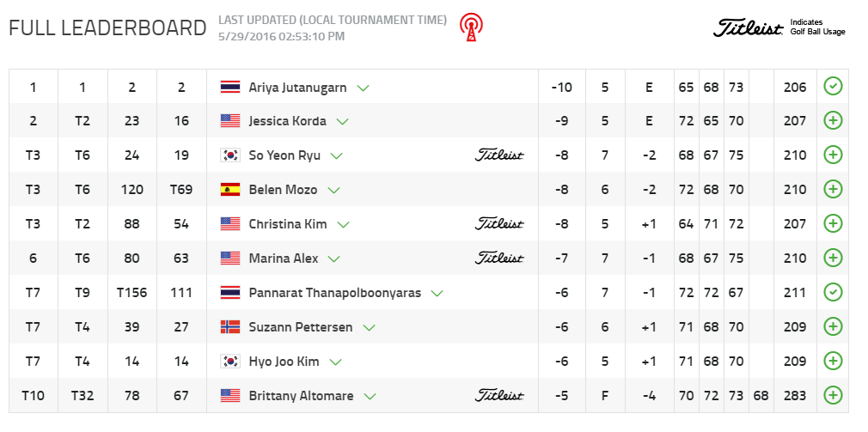Open Suzann Pettersen's player name link
Image resolution: width=868 pixels, height=432 pixels.
pos(300,327)
